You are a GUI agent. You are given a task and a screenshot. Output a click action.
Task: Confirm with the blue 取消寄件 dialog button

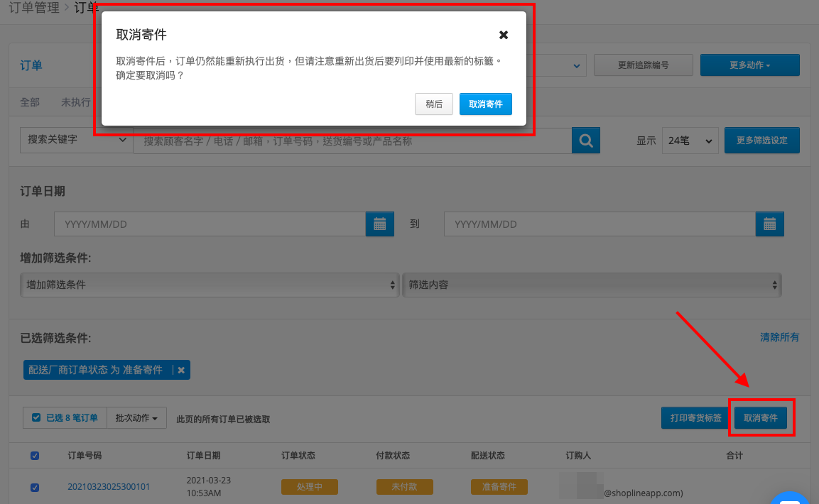(485, 104)
